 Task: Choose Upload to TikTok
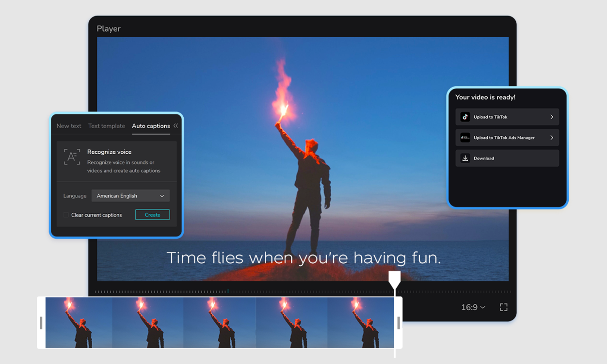[507, 117]
